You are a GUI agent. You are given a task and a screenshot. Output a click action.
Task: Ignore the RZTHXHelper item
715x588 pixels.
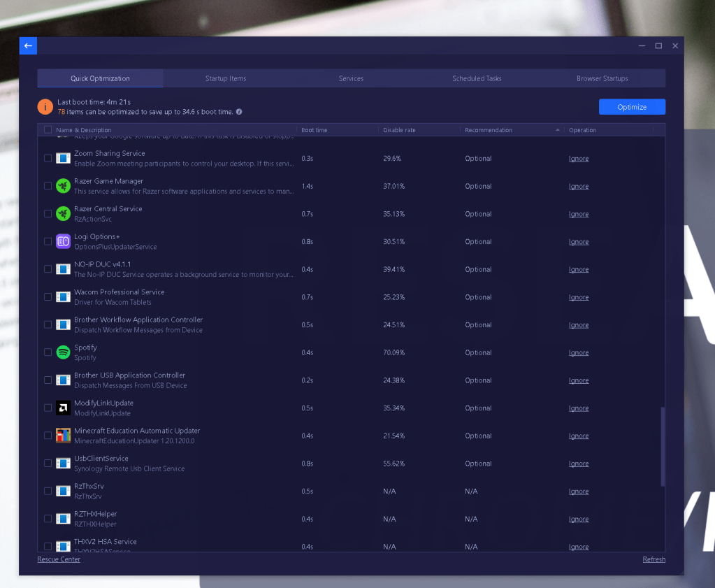pos(579,519)
